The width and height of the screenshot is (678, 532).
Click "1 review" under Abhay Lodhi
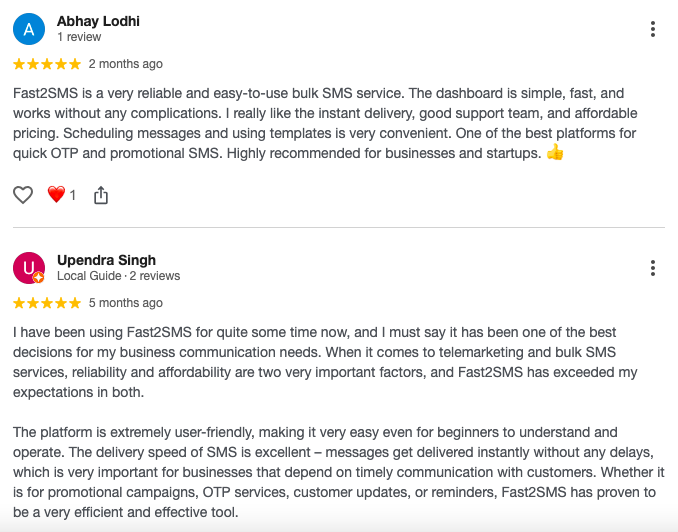pos(79,37)
